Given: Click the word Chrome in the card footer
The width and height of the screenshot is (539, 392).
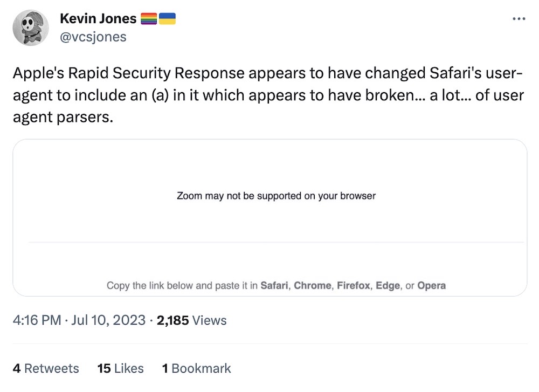Looking at the screenshot, I should (x=313, y=286).
